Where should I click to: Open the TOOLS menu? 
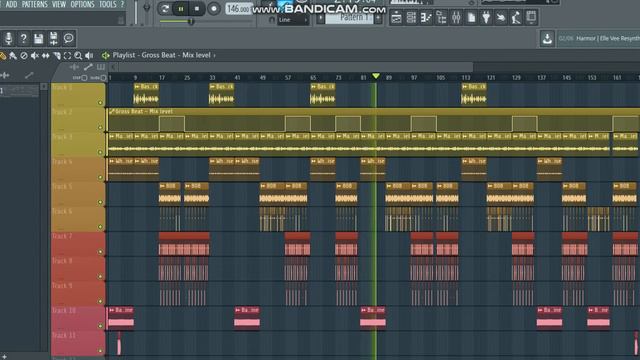pos(108,4)
